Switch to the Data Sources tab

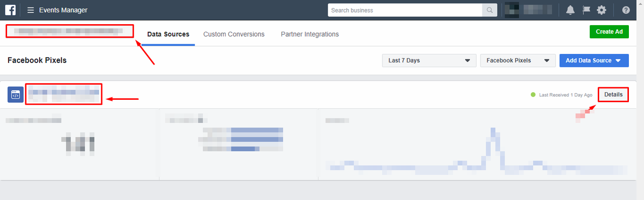[x=168, y=34]
